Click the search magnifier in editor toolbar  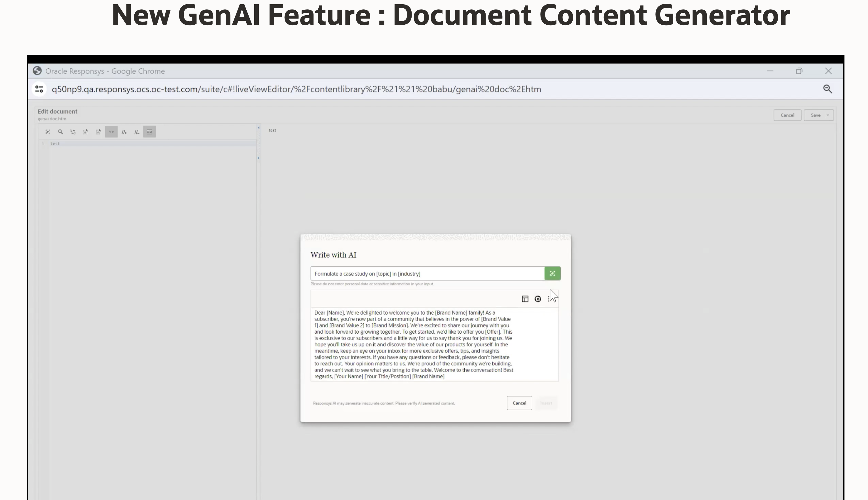click(x=60, y=132)
